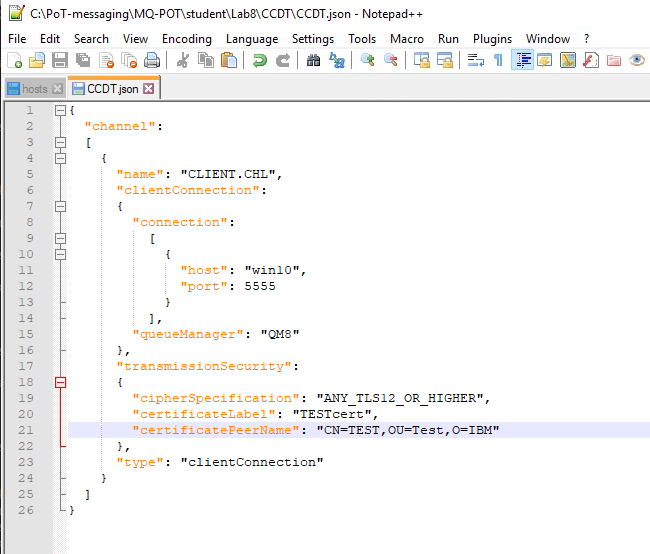Viewport: 650px width, 554px height.
Task: Open the Settings menu
Action: pyautogui.click(x=313, y=39)
